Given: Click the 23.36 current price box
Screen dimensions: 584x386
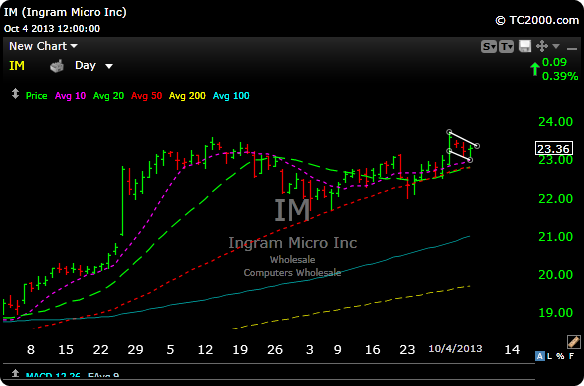Looking at the screenshot, I should point(553,149).
